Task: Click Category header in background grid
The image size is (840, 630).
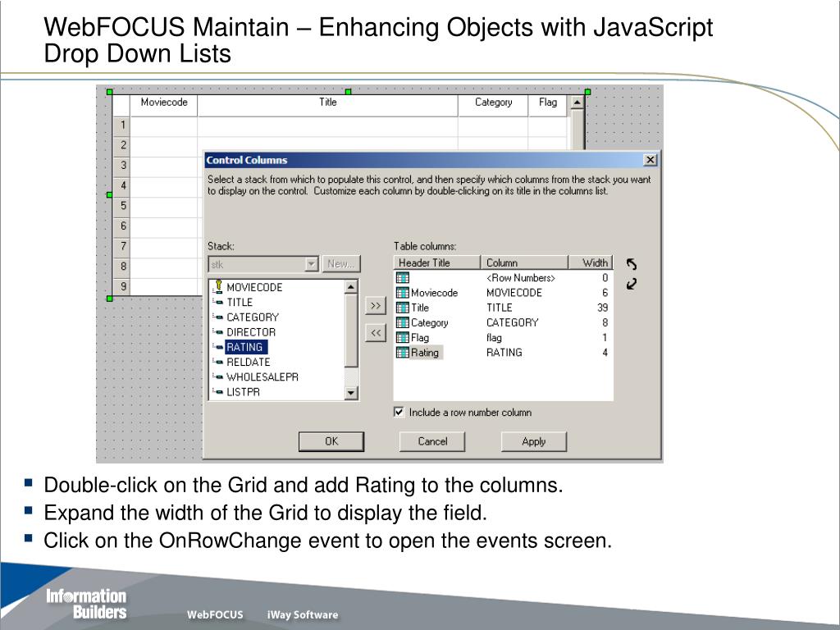Action: tap(493, 105)
